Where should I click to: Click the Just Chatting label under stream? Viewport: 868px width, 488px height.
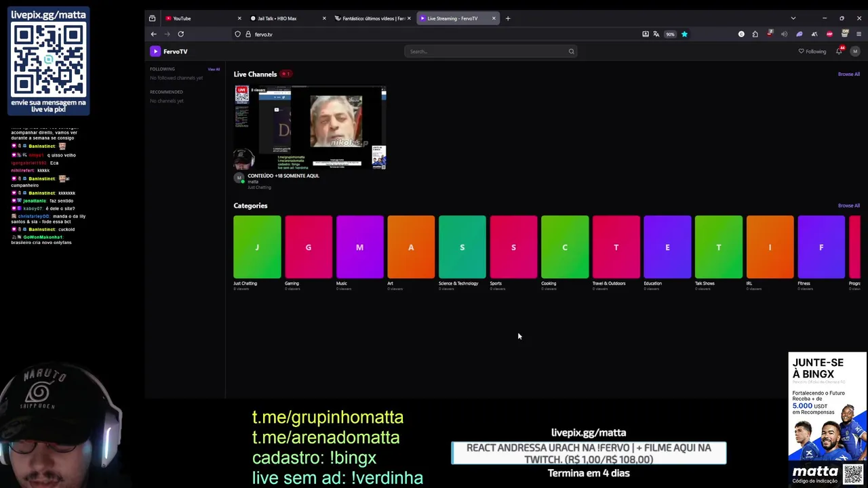(259, 187)
